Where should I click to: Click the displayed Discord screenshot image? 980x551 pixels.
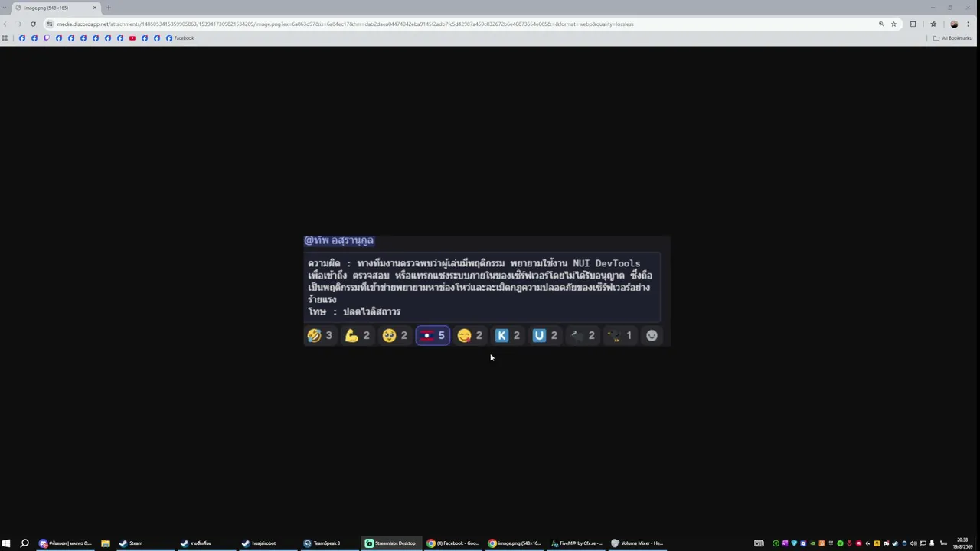tap(487, 292)
